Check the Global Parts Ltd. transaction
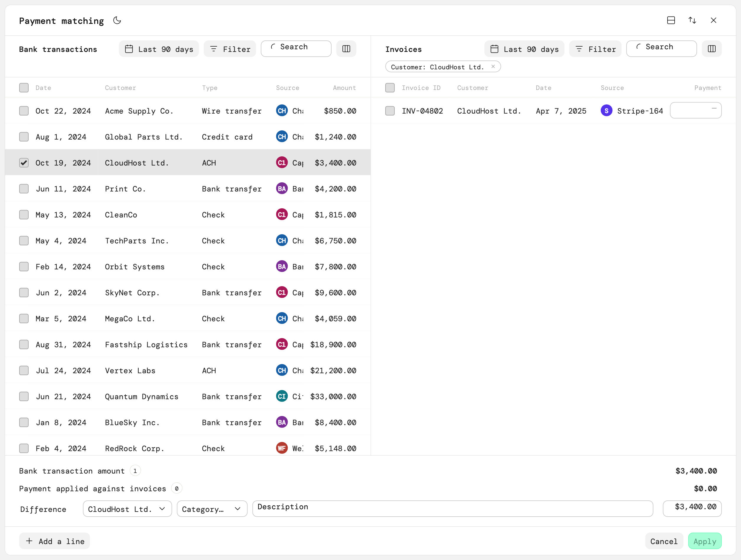 (24, 137)
